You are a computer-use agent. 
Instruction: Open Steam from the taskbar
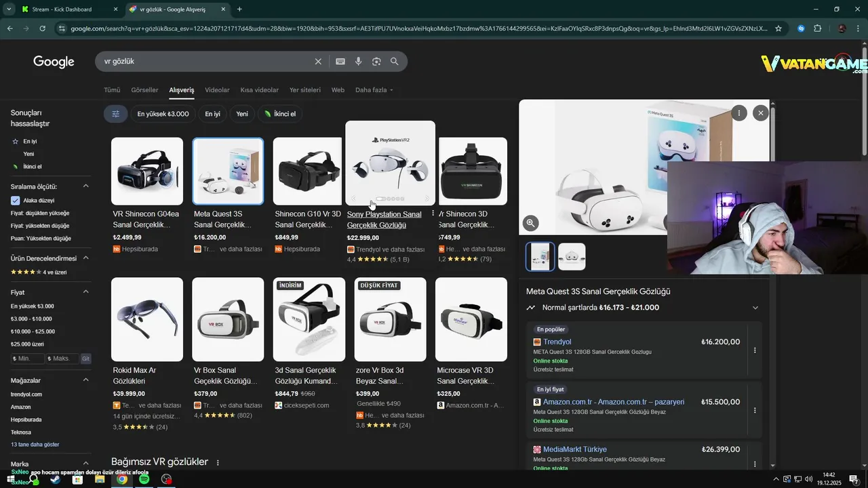pyautogui.click(x=55, y=479)
